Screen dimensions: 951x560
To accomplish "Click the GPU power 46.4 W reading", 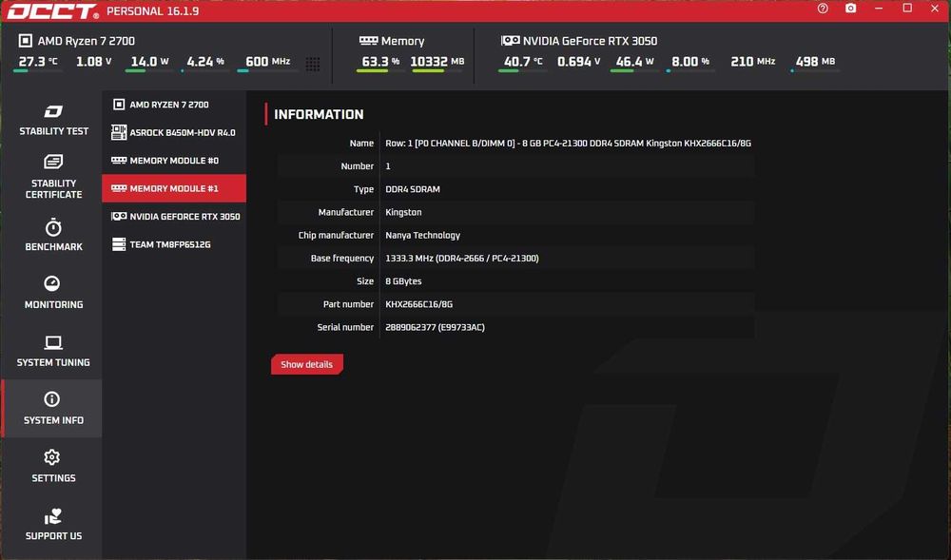I will 634,61.
